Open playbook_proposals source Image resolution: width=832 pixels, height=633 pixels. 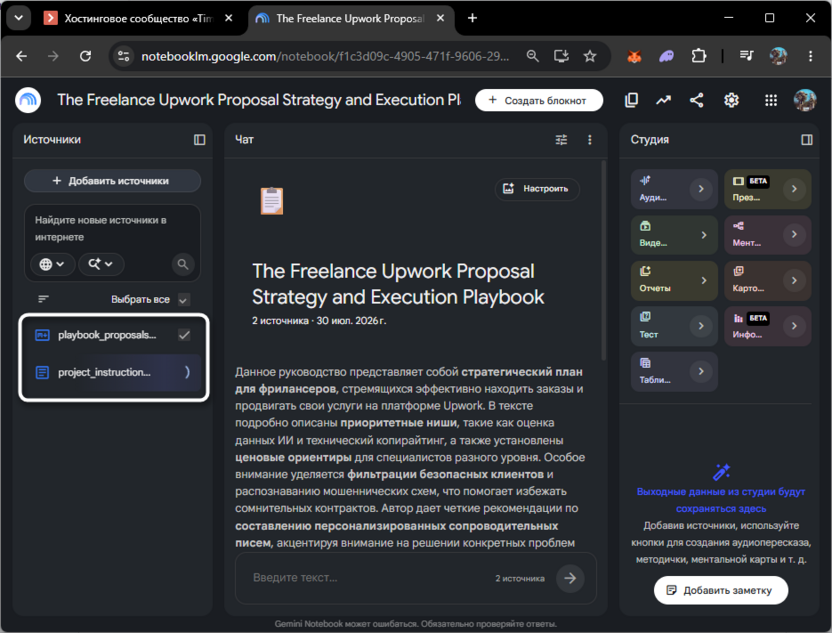(x=107, y=335)
